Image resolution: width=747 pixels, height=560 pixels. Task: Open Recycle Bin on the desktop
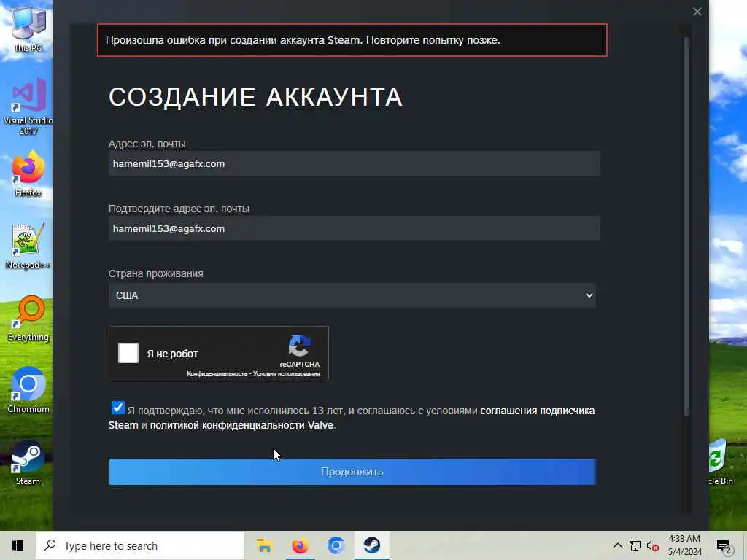719,463
